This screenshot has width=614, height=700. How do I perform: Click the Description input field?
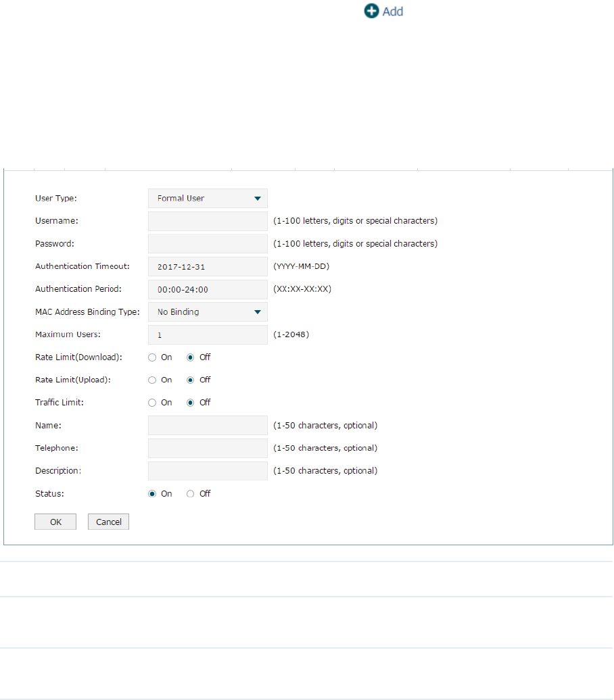[x=208, y=471]
